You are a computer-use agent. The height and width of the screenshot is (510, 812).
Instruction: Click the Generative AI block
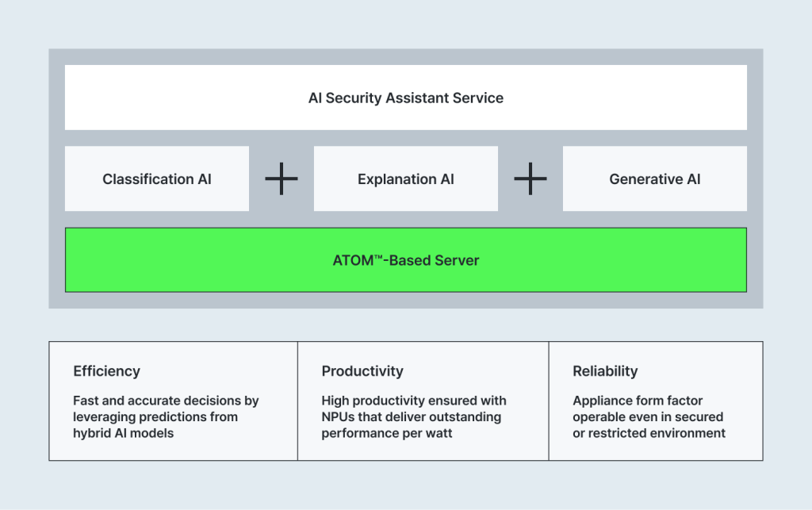[x=654, y=179]
